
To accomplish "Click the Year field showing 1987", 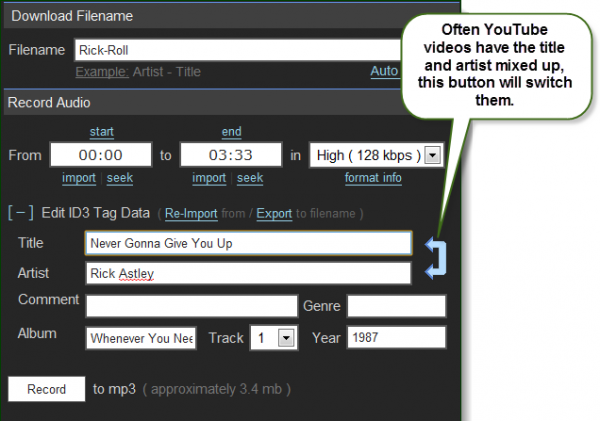I will click(x=396, y=337).
